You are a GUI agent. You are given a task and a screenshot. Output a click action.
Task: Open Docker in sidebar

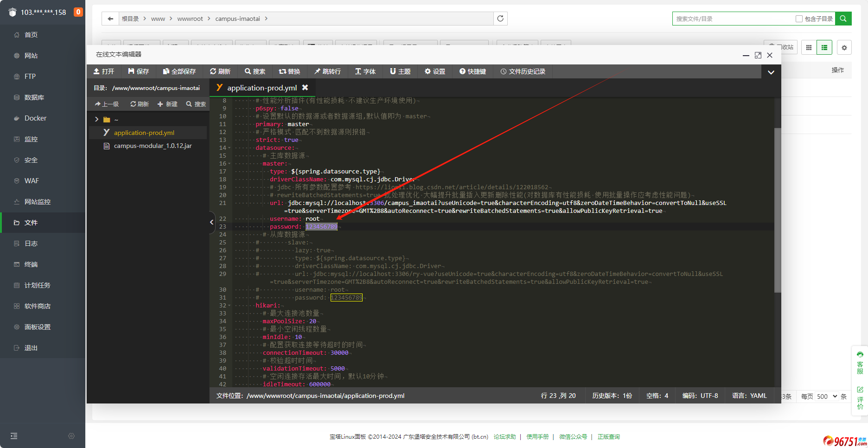tap(43, 118)
